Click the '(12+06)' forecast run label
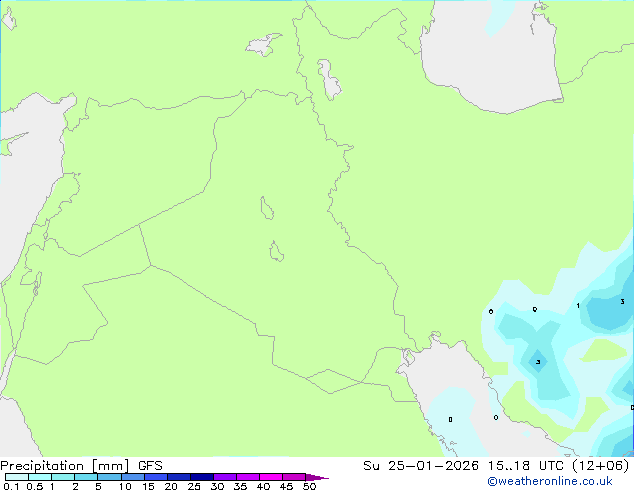Screen dimensions: 634x490 point(600,466)
